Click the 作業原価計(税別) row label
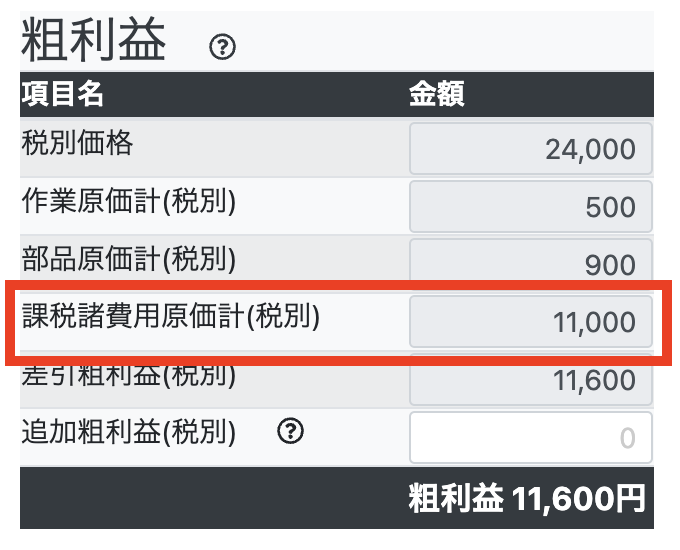Viewport: 680px width, 550px height. pos(128,202)
